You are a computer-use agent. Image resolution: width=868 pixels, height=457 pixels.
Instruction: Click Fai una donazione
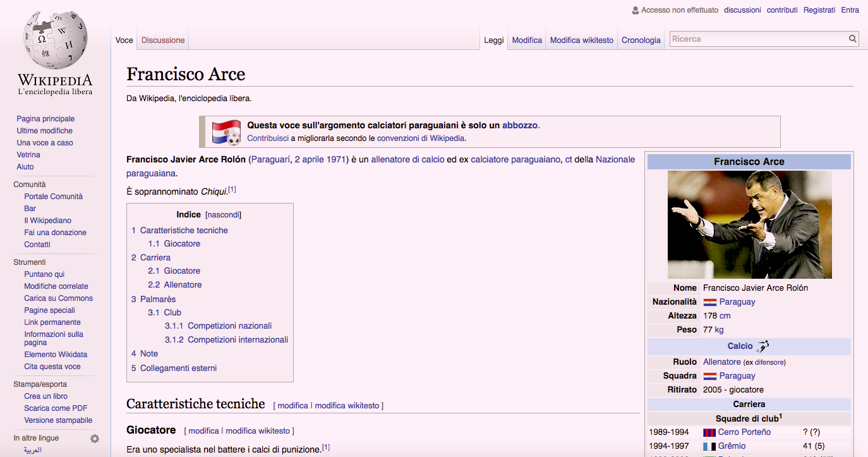point(56,233)
